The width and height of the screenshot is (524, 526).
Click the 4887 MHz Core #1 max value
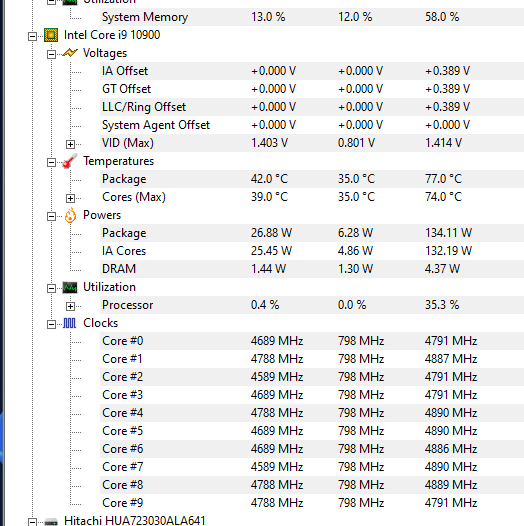pos(451,359)
